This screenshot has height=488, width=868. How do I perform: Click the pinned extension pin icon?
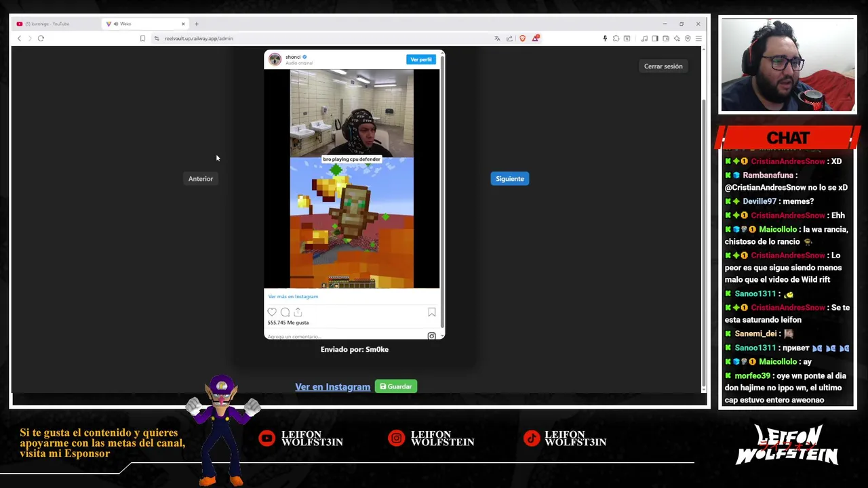point(605,39)
